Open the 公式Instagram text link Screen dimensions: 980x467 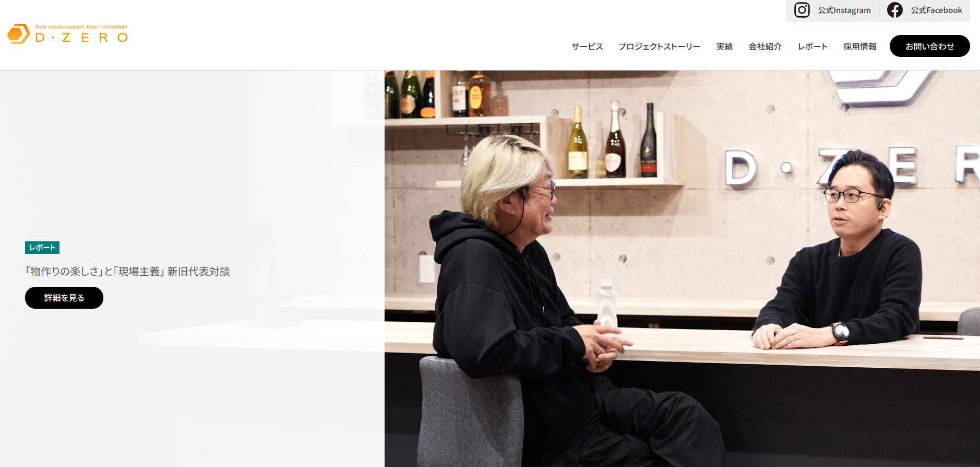point(844,10)
